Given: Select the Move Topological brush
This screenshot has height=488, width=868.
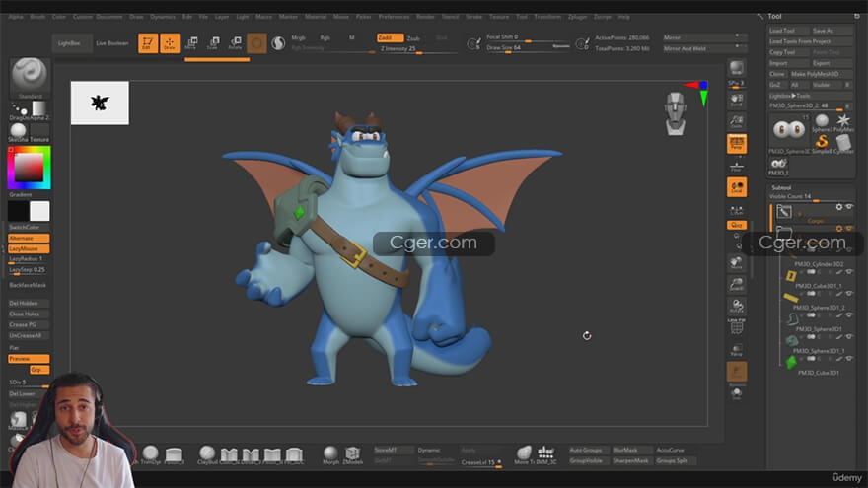Looking at the screenshot, I should pos(524,454).
